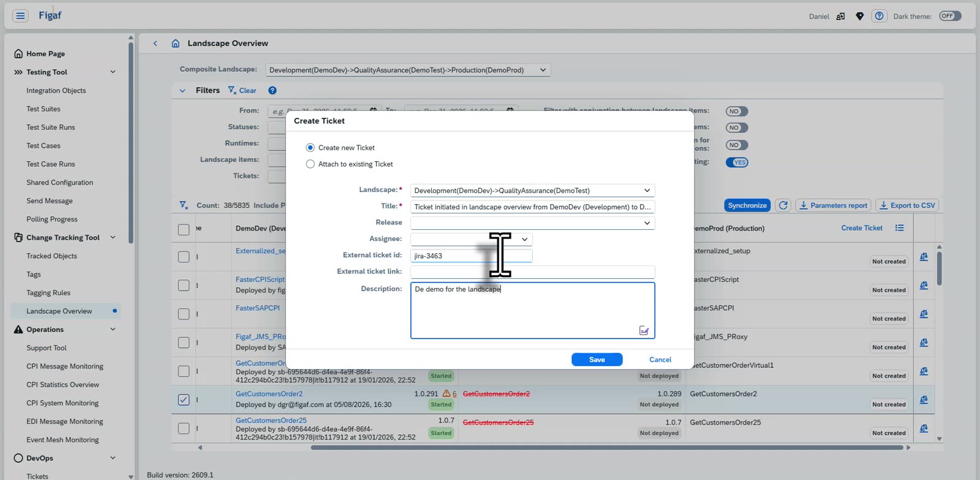Go to Tracked Objects page
Viewport: 980px width, 480px height.
point(51,256)
